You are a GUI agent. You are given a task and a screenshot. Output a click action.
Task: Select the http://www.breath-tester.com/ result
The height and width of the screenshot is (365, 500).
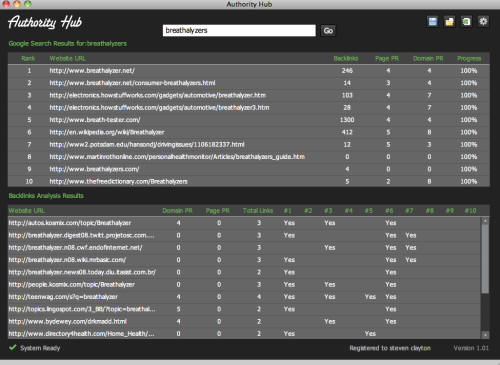(x=249, y=120)
